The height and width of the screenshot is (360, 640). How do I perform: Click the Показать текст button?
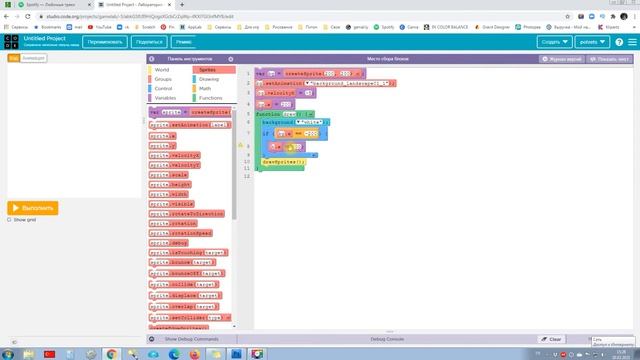(x=610, y=59)
